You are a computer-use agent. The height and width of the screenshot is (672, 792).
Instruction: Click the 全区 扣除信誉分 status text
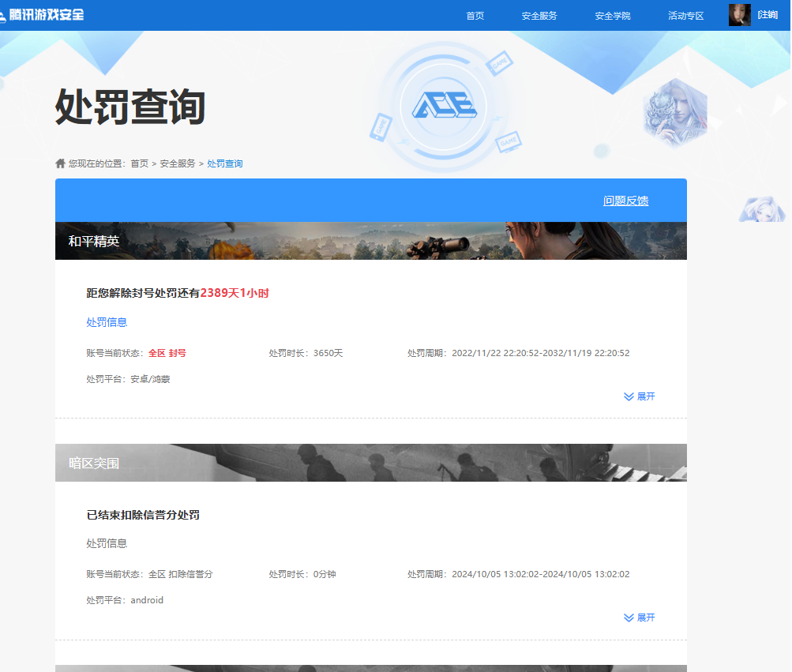tap(181, 575)
